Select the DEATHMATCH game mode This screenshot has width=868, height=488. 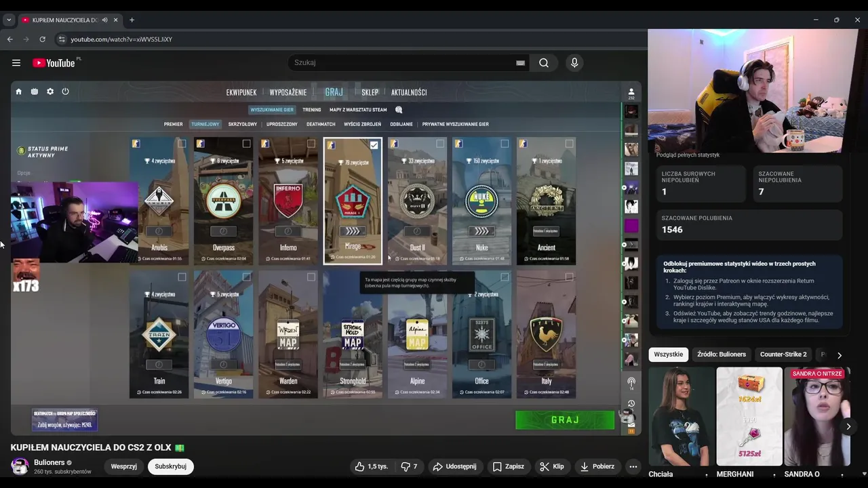(321, 125)
